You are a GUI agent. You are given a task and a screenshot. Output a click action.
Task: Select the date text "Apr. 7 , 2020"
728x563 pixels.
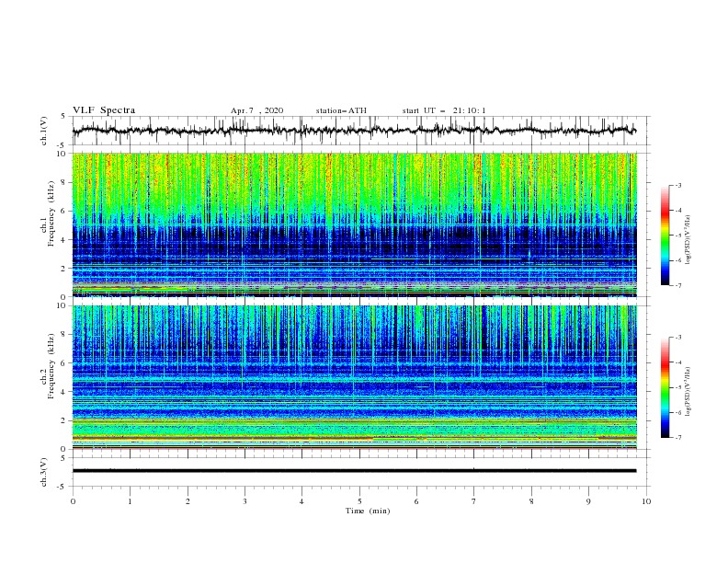coord(256,110)
